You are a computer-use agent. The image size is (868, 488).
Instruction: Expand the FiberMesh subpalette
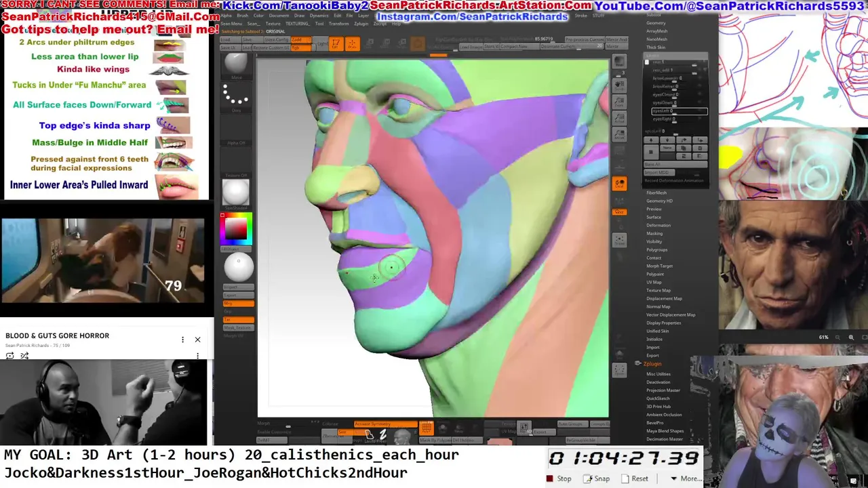click(x=656, y=192)
